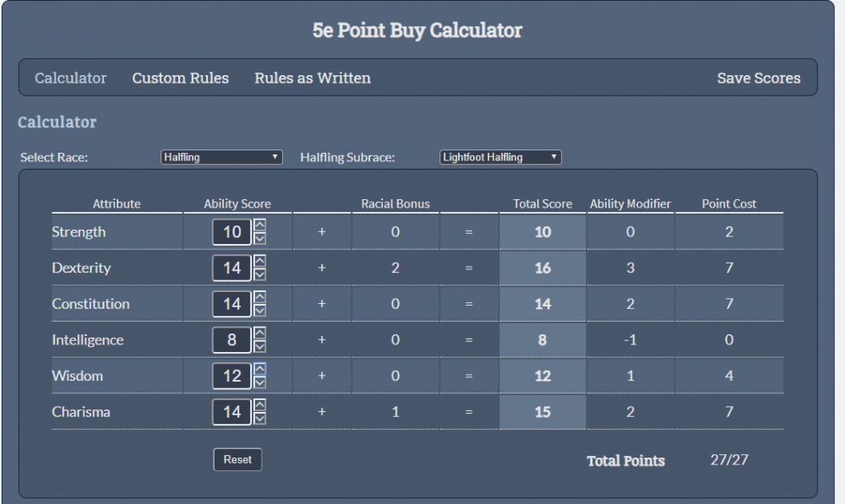
Task: Click the Strength point cost 2
Action: tap(729, 232)
